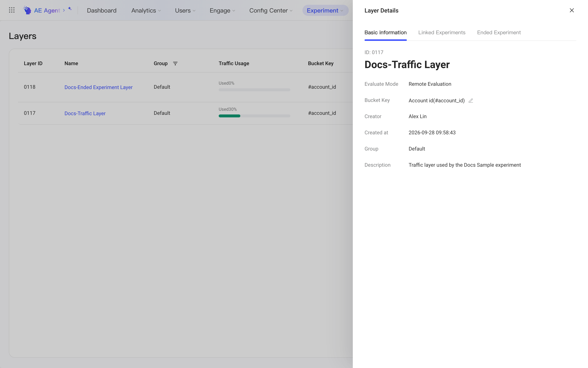The height and width of the screenshot is (368, 588).
Task: Filter the Group column with funnel icon
Action: coord(175,63)
